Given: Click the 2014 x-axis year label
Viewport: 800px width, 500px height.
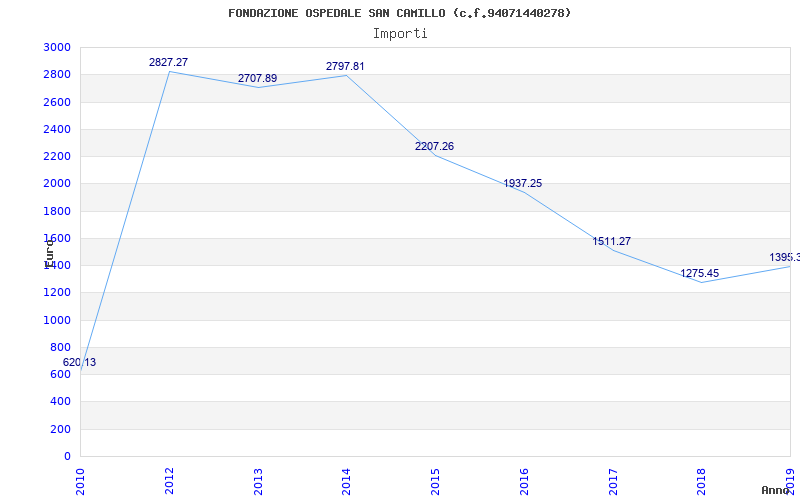Looking at the screenshot, I should (346, 481).
